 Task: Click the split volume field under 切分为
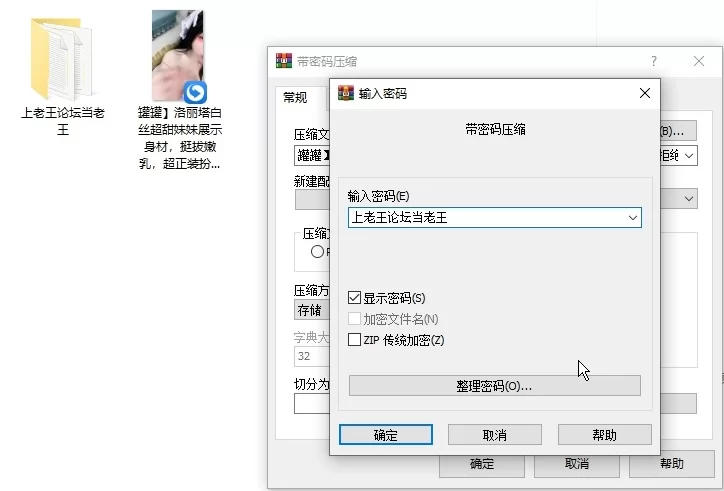[312, 404]
